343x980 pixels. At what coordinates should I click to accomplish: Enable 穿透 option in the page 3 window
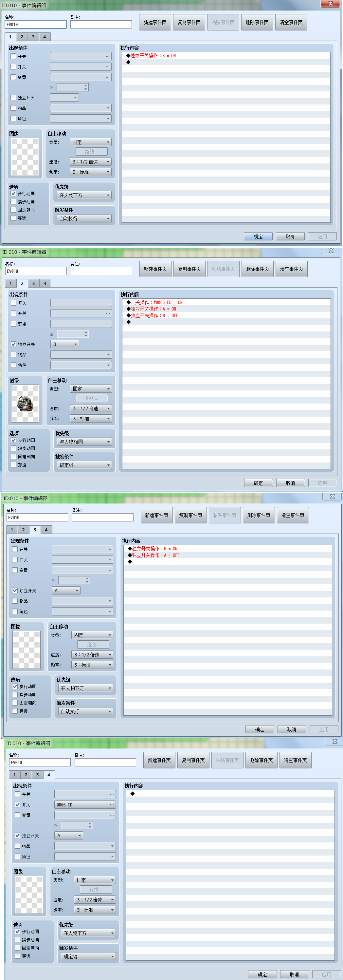(15, 711)
